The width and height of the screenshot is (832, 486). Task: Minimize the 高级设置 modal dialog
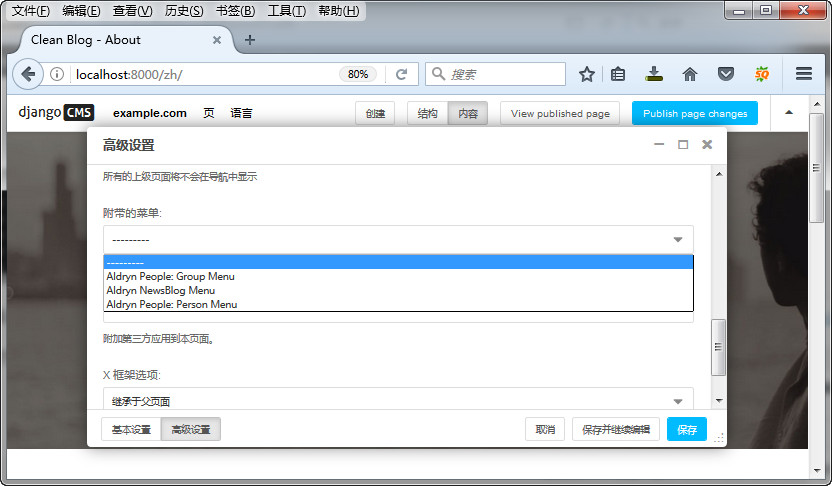click(659, 144)
